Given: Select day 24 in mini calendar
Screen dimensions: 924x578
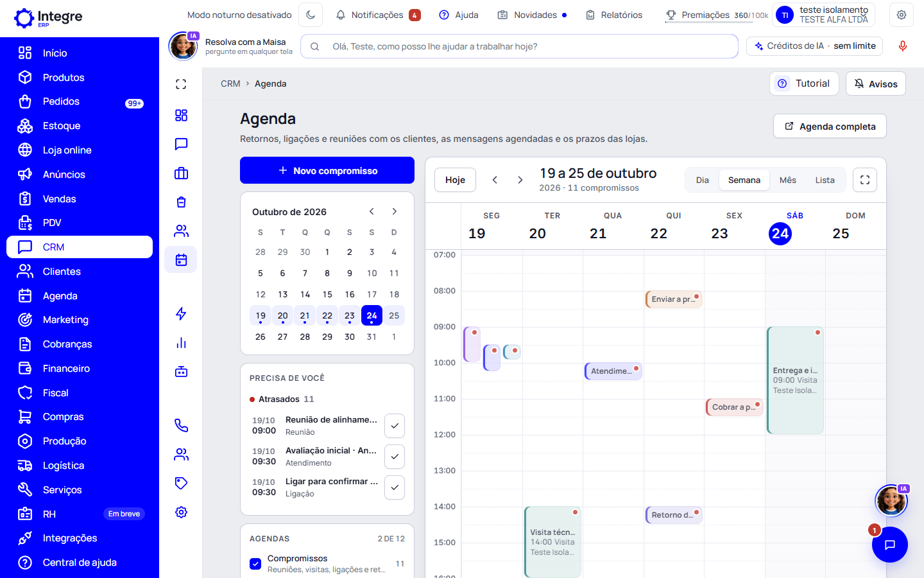Looking at the screenshot, I should (x=372, y=315).
